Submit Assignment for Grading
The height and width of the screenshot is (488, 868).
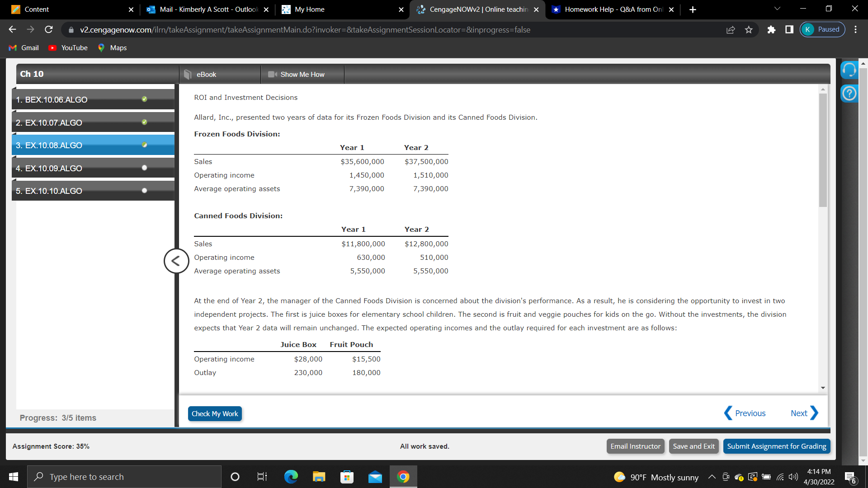pos(776,446)
